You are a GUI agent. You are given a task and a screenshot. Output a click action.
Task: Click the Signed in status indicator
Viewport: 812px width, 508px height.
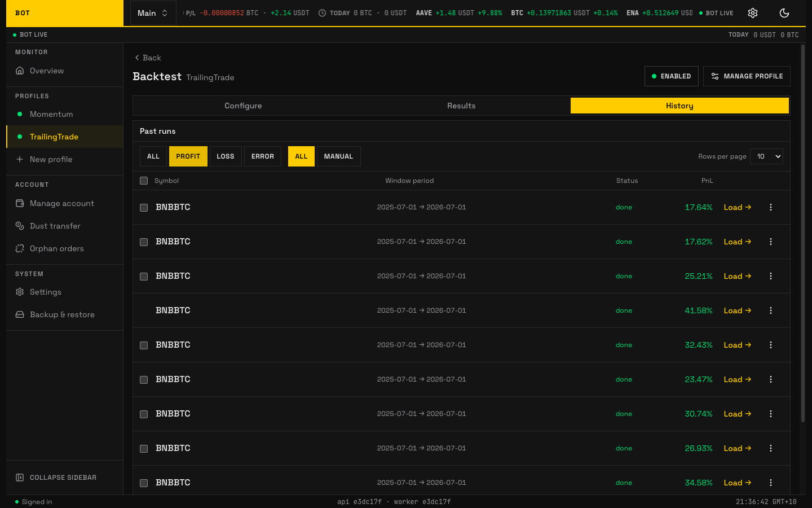pyautogui.click(x=33, y=502)
